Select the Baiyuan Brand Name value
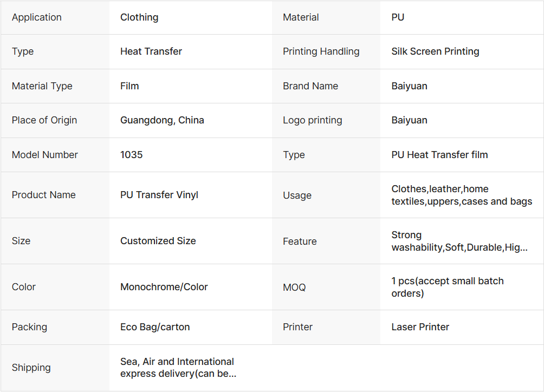Viewport: 544px width, 392px height. point(409,86)
